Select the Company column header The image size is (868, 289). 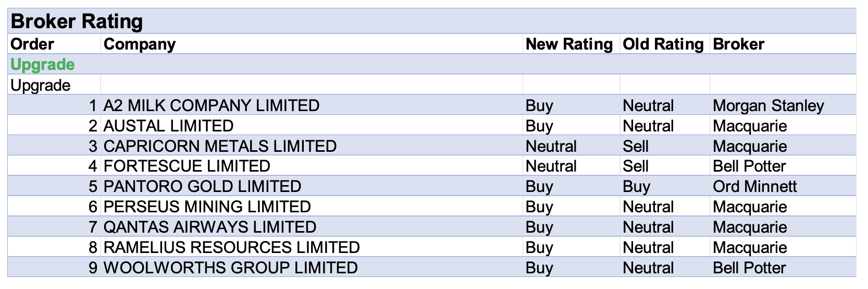coord(140,44)
